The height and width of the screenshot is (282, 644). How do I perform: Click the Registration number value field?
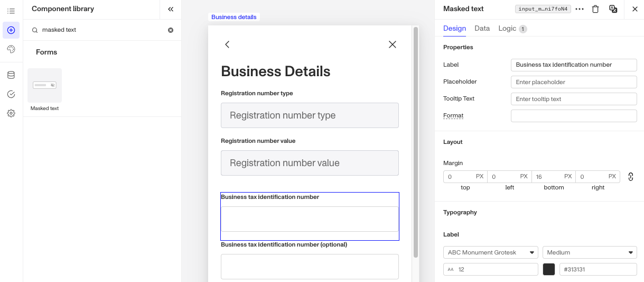coord(310,163)
